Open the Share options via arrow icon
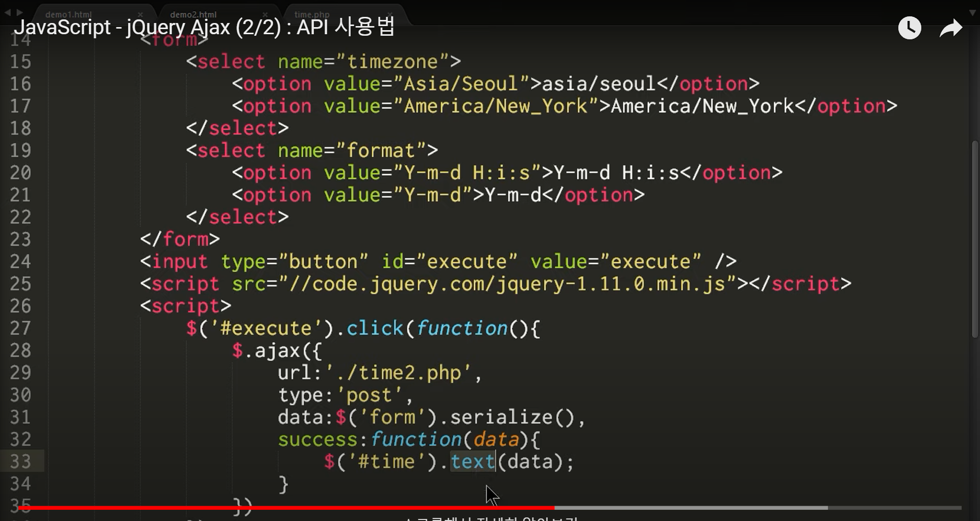980x521 pixels. [950, 28]
